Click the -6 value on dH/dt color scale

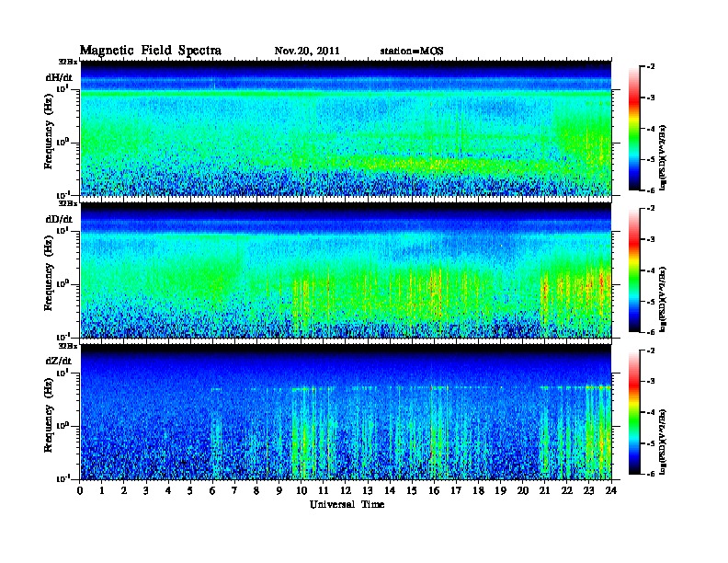651,190
